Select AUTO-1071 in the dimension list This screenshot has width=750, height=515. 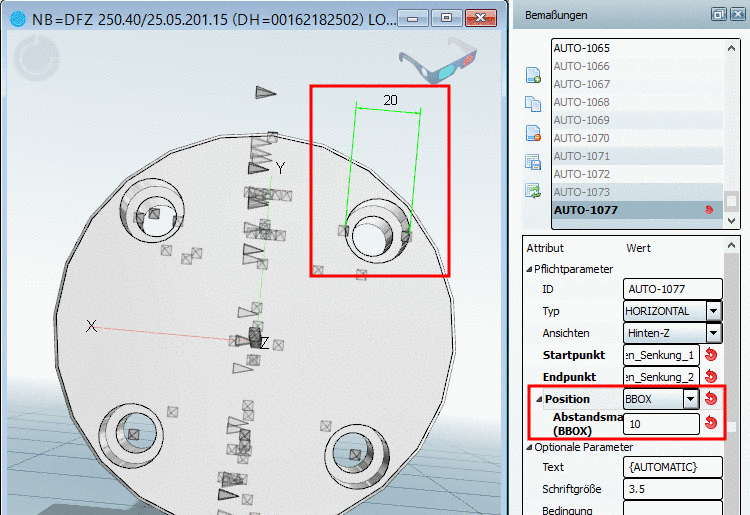point(637,156)
